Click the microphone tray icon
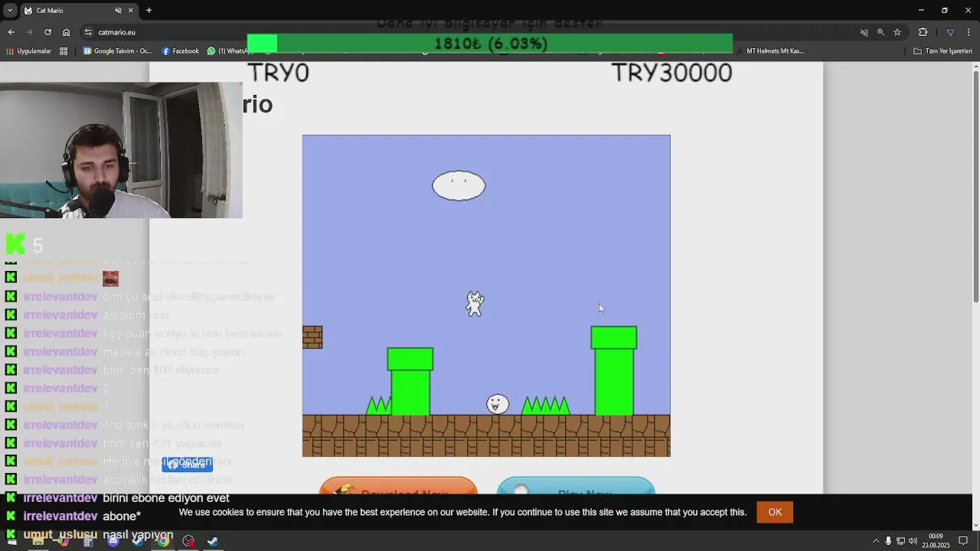980x551 pixels. pos(888,541)
